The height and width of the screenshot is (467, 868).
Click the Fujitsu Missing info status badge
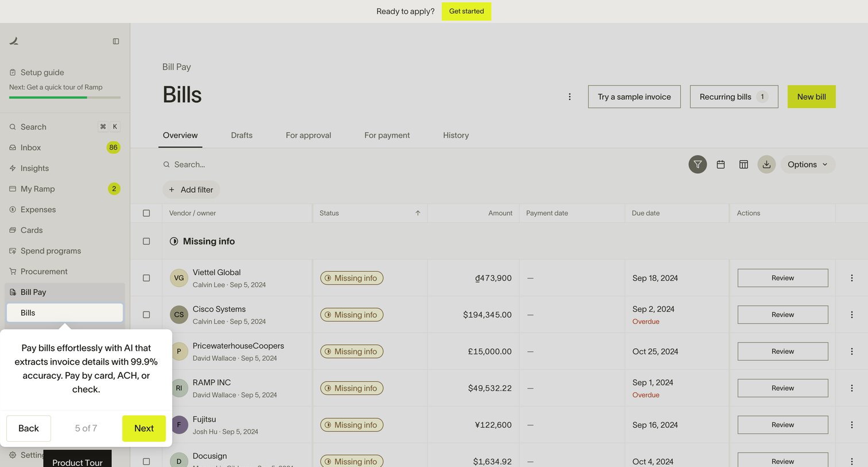351,425
